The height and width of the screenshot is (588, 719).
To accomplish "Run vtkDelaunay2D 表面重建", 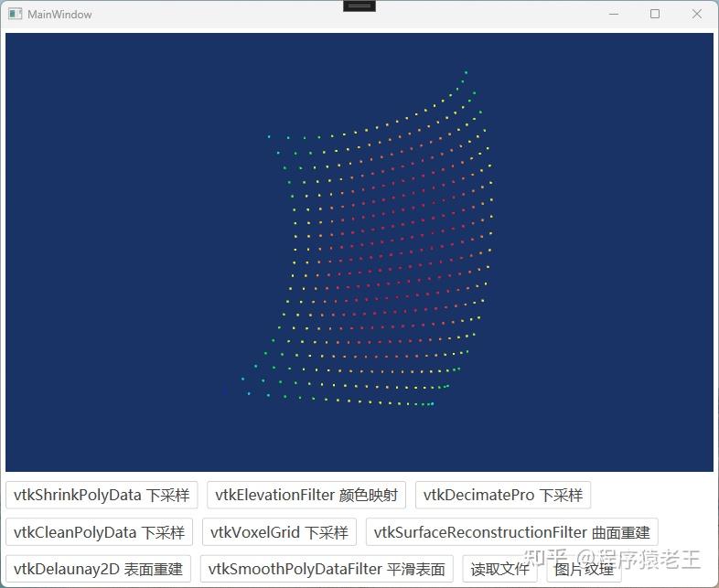I will click(98, 569).
